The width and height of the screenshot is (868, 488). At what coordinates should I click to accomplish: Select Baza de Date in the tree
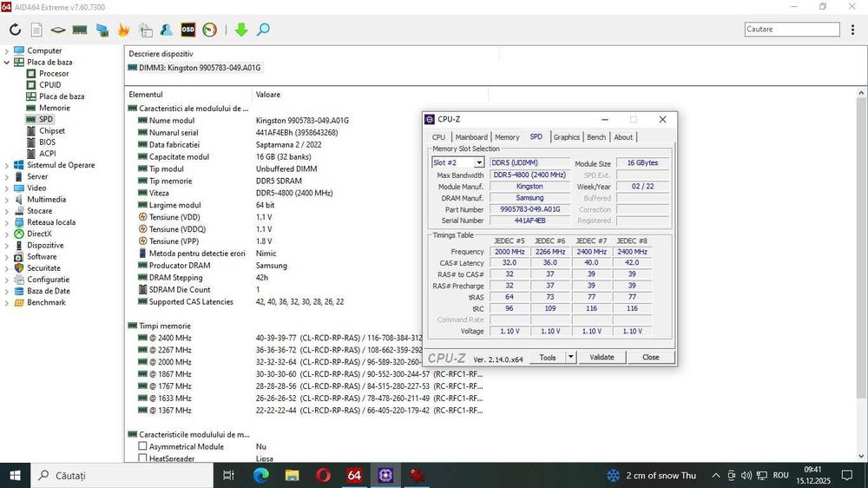tap(48, 291)
